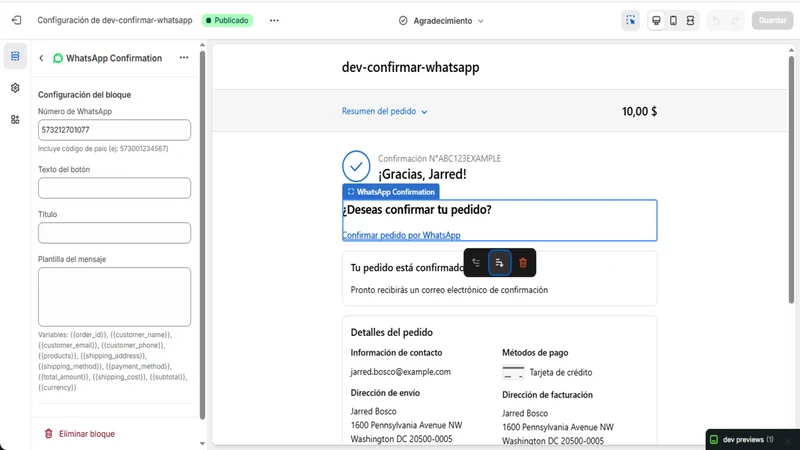Click the Tu pedido está confirmado heading
Screen dimensions: 800x450
point(407,268)
